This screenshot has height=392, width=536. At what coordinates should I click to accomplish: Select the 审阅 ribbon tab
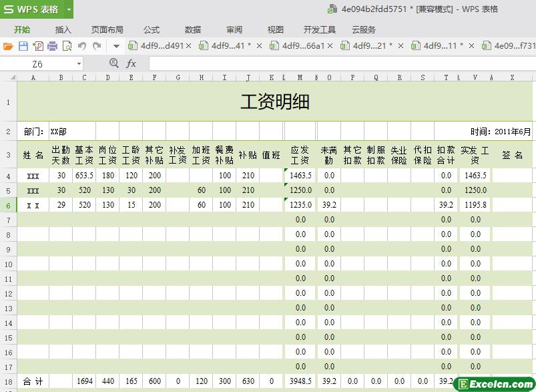tap(234, 29)
